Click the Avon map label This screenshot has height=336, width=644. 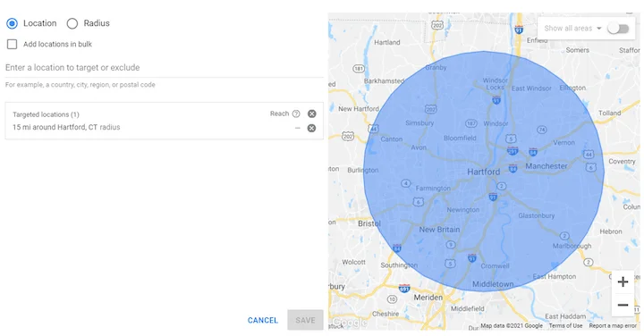[419, 147]
